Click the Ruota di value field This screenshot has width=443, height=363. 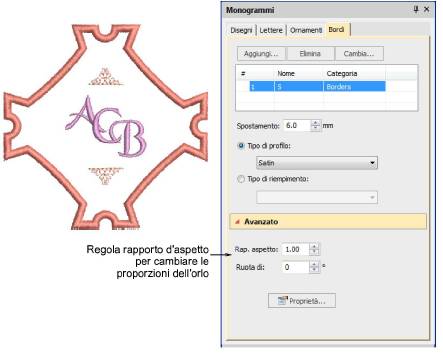[296, 267]
